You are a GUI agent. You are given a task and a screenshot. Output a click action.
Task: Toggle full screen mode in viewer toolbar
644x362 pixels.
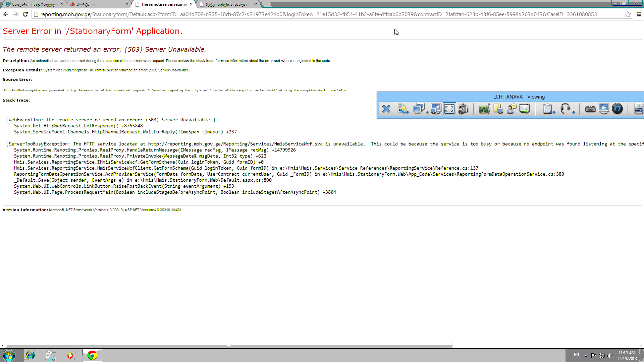(x=449, y=109)
